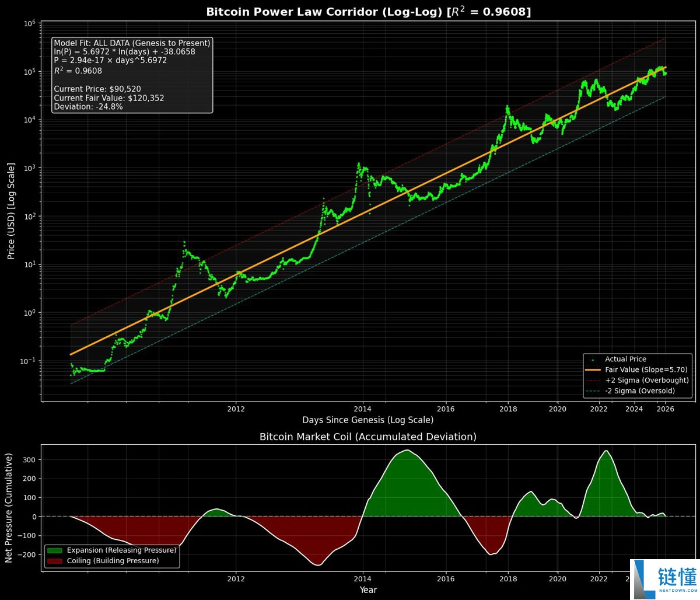The width and height of the screenshot is (700, 600).
Task: Click the R² = 0.9608 line in the info box
Action: pyautogui.click(x=78, y=71)
